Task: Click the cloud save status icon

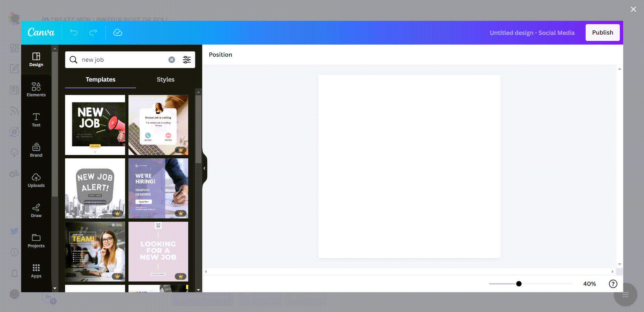Action: coord(118,33)
